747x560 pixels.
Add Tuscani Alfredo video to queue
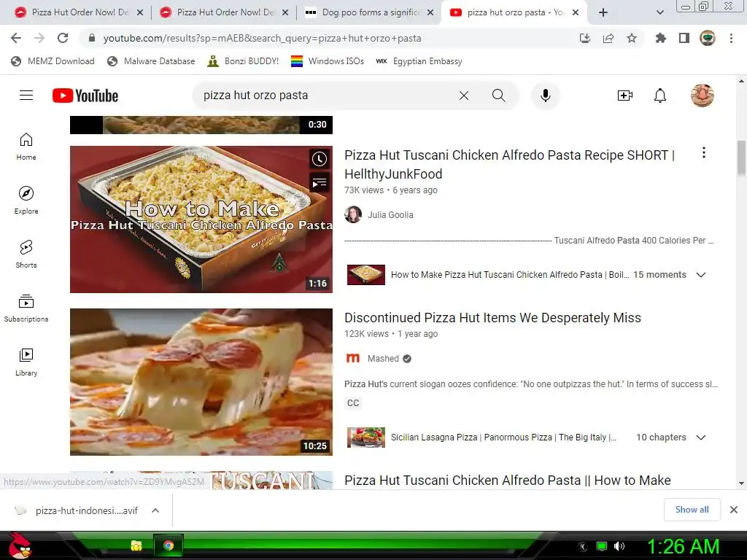pos(320,182)
